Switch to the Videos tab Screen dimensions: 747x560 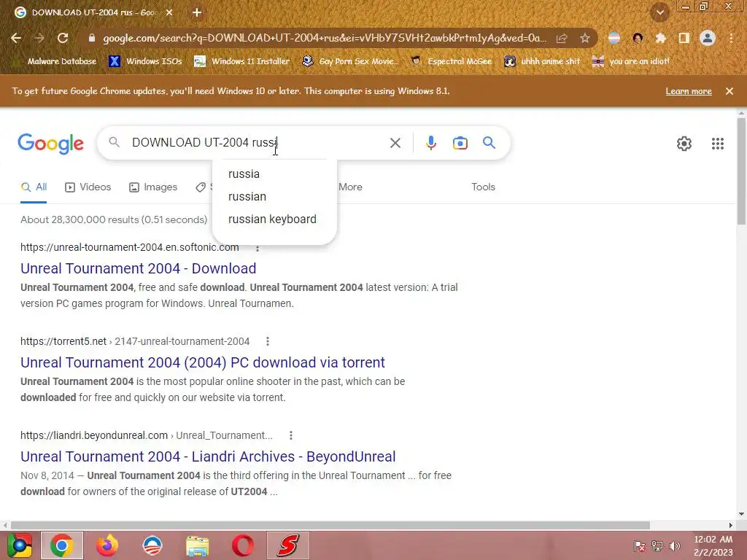[88, 187]
